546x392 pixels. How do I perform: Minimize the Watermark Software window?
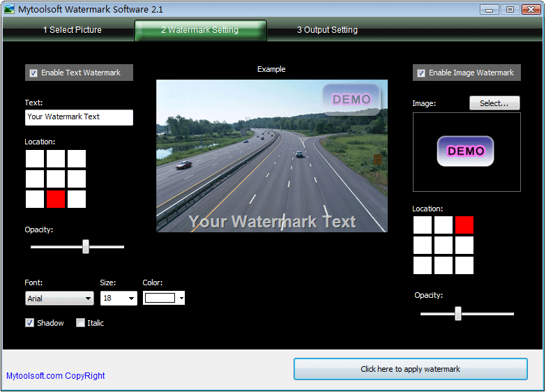[x=490, y=9]
